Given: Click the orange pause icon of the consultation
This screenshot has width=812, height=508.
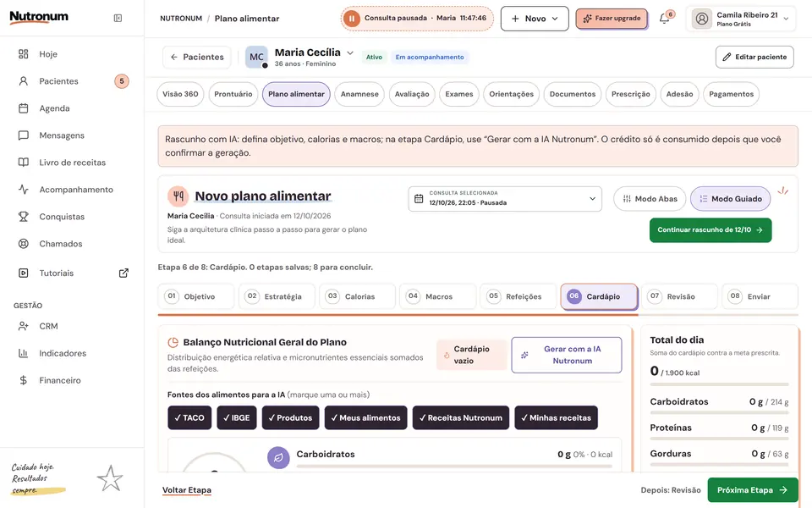Looking at the screenshot, I should click(352, 18).
